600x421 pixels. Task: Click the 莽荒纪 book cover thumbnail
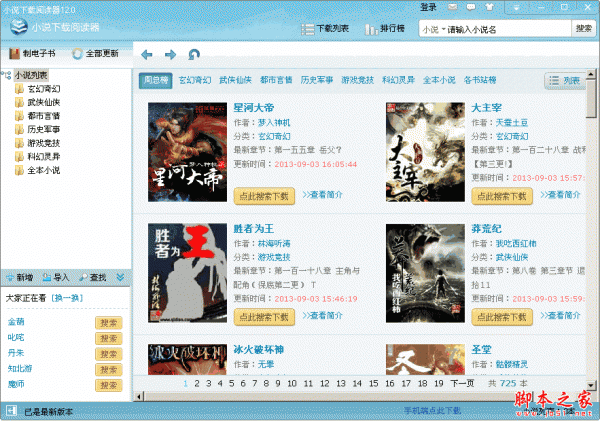425,273
